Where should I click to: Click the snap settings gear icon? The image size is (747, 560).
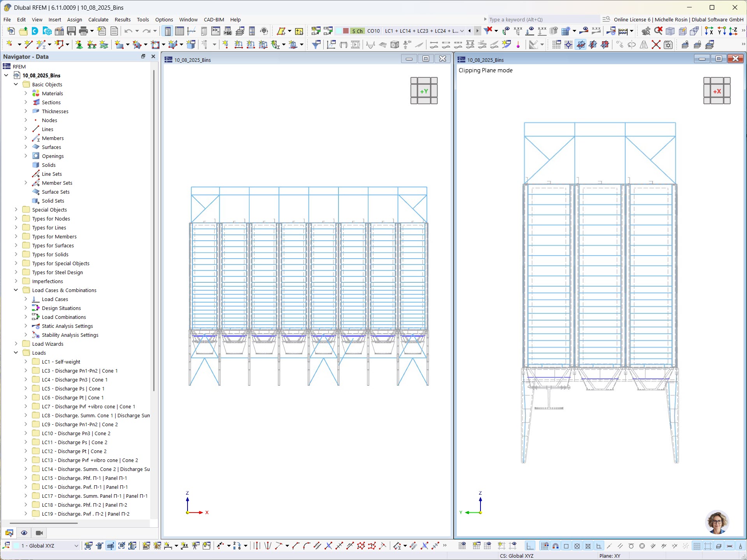668,44
